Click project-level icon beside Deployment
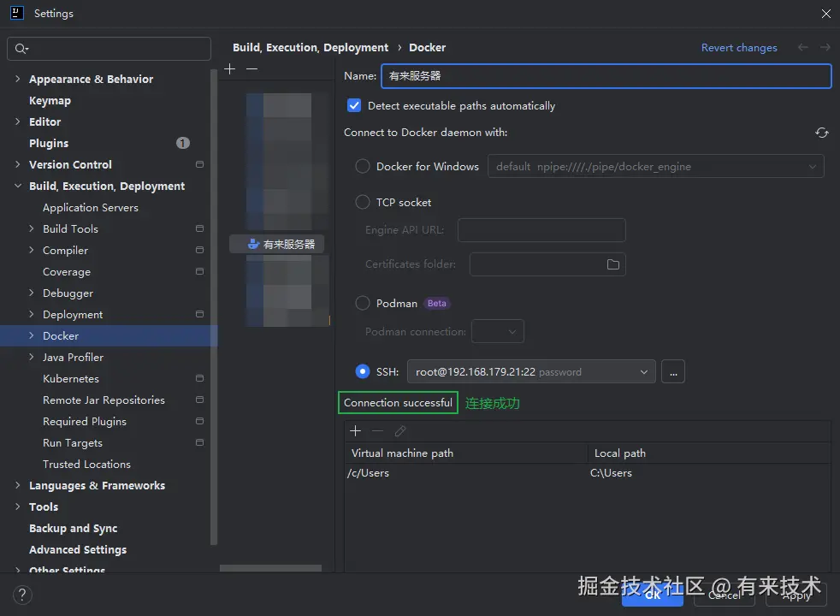 click(x=200, y=314)
